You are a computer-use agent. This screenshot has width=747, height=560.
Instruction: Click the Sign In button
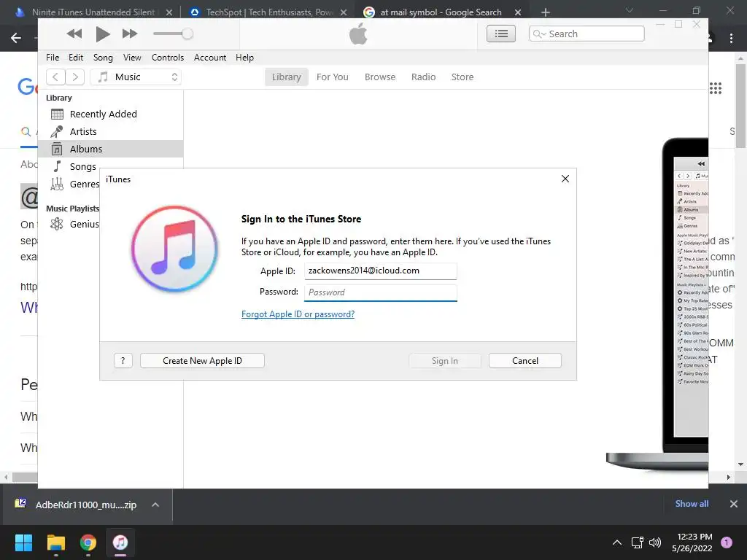click(444, 360)
